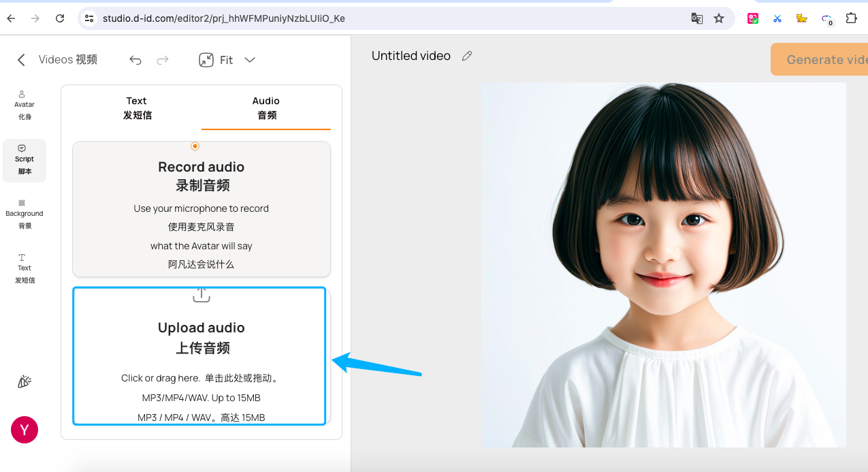The image size is (868, 472).
Task: Click the address bar URL
Action: 224,18
